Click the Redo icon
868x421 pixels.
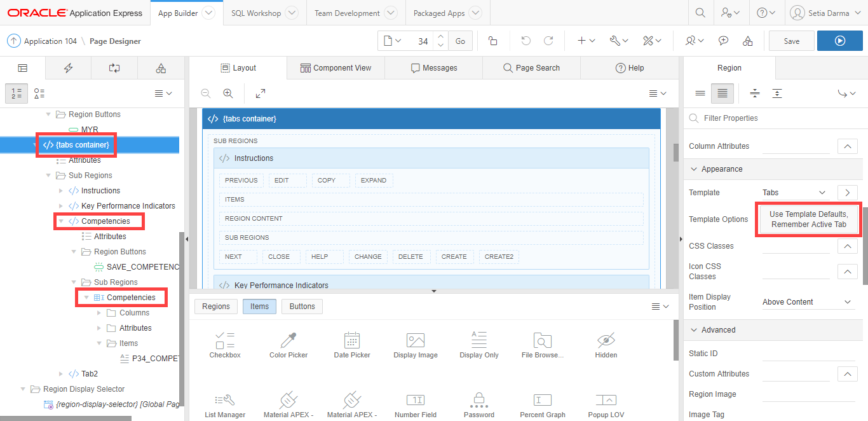(x=548, y=41)
